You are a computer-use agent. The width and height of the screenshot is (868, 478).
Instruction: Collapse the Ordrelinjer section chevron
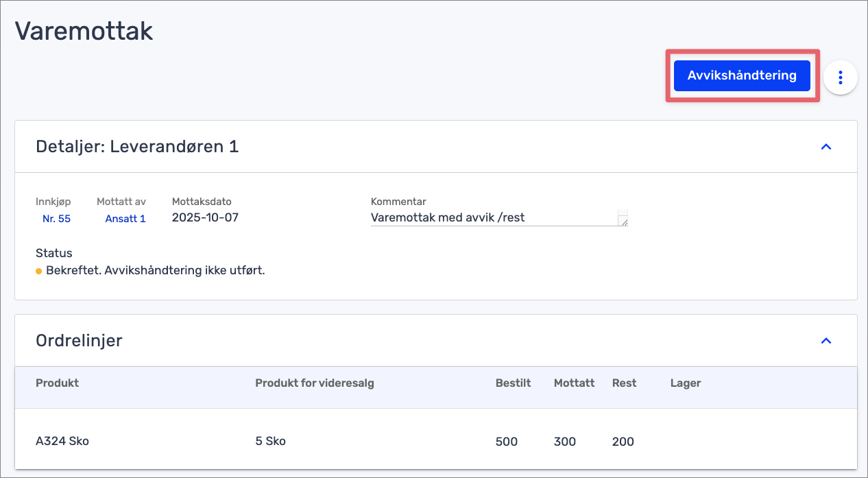[826, 341]
